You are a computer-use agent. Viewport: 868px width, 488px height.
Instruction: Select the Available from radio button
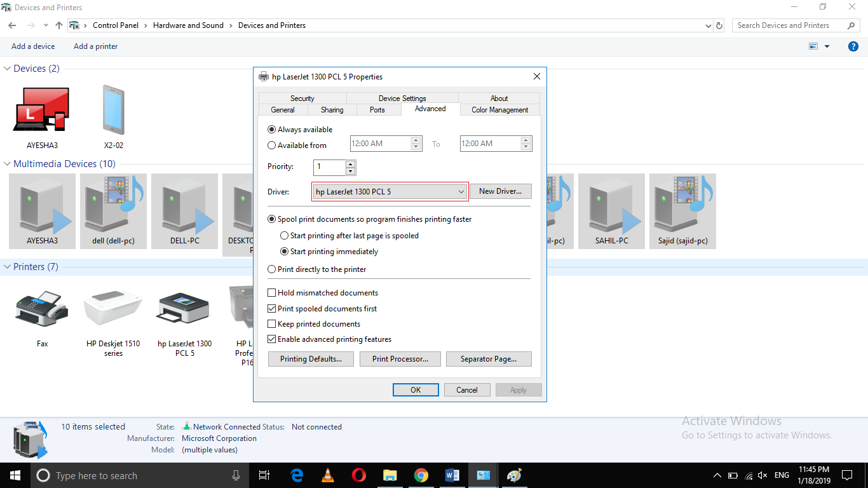(x=271, y=145)
